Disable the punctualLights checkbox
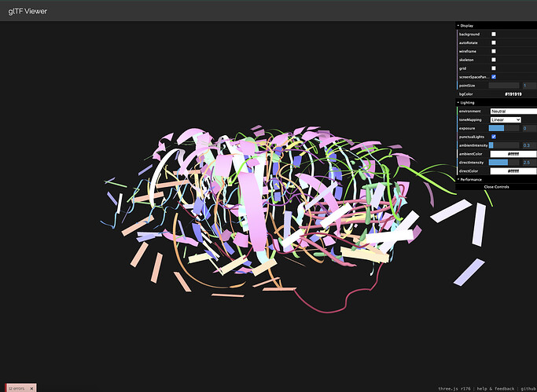The height and width of the screenshot is (392, 537). click(494, 137)
